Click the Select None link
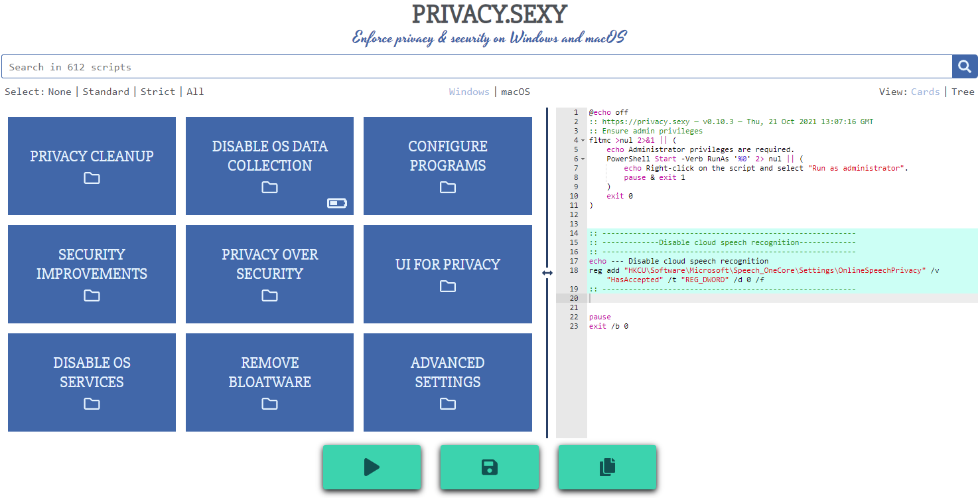 click(x=60, y=92)
